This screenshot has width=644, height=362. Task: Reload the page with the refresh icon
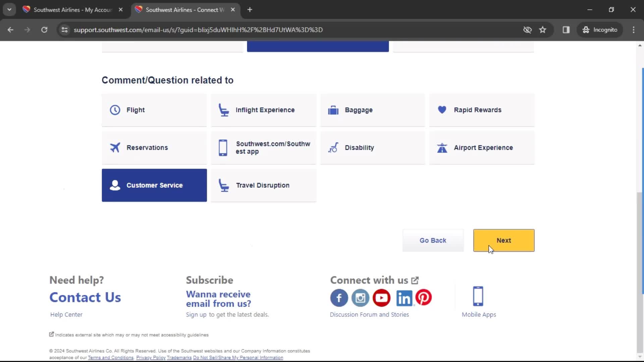pyautogui.click(x=44, y=30)
